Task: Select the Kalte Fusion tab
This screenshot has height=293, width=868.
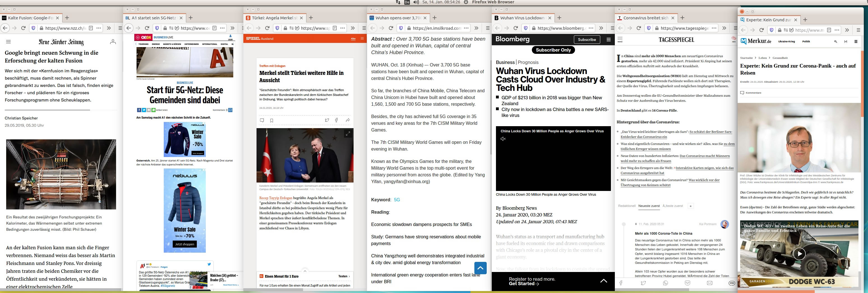Action: [x=31, y=18]
